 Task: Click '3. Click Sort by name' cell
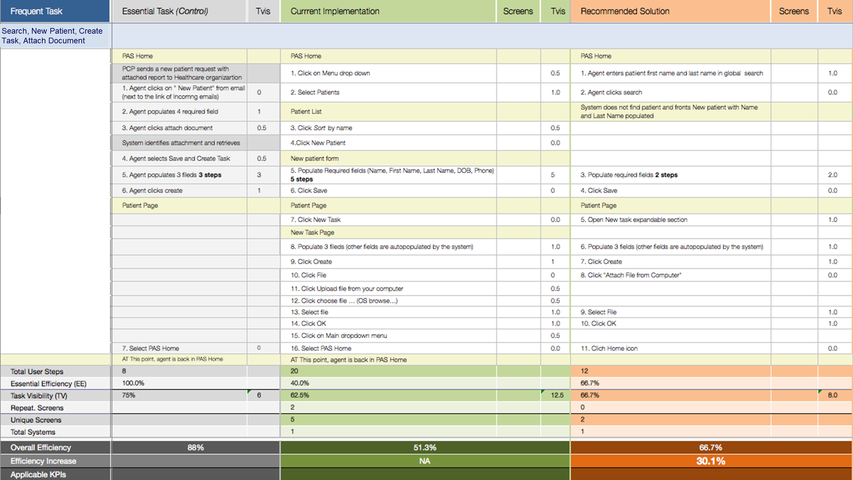click(388, 128)
